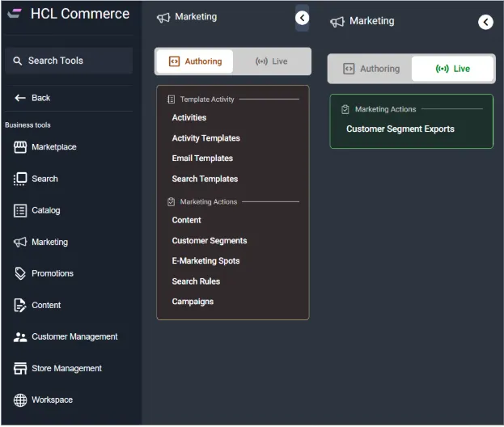504x427 pixels.
Task: Switch to Live mode in middle panel
Action: coord(271,61)
